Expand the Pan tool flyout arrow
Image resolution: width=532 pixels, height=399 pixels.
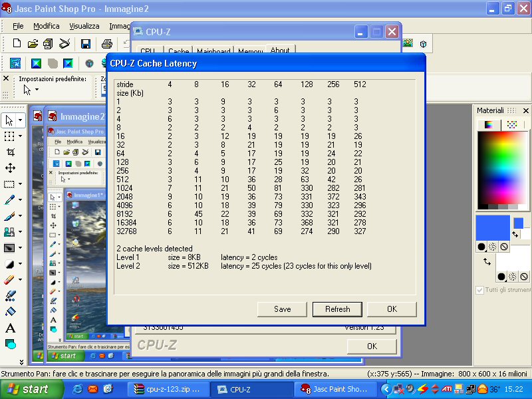(21, 120)
